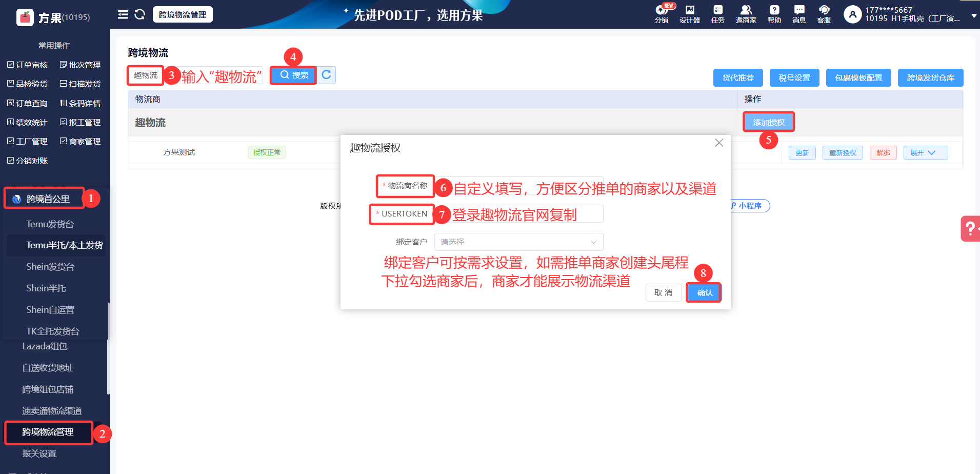Reset search with the circular arrow button
Screen dimensions: 980x474
pyautogui.click(x=326, y=75)
